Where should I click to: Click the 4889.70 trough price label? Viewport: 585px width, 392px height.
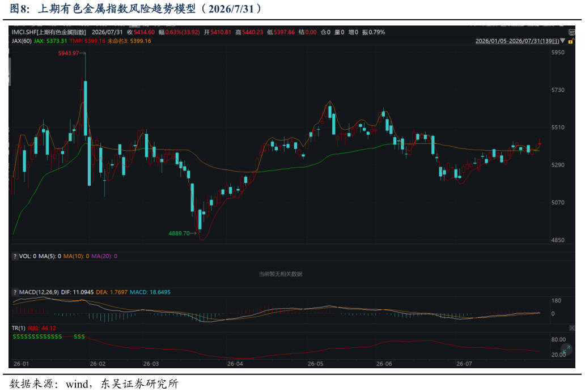point(179,233)
